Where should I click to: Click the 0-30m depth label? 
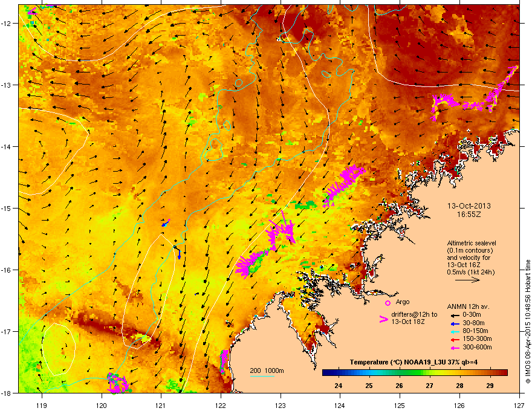pyautogui.click(x=472, y=315)
